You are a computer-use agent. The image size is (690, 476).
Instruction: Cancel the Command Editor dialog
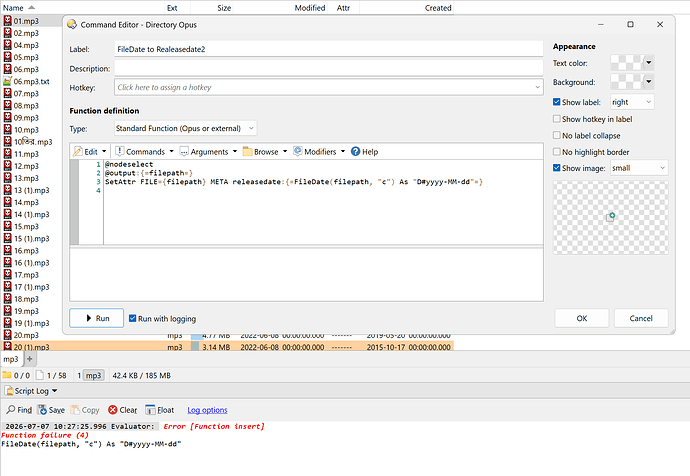[641, 318]
